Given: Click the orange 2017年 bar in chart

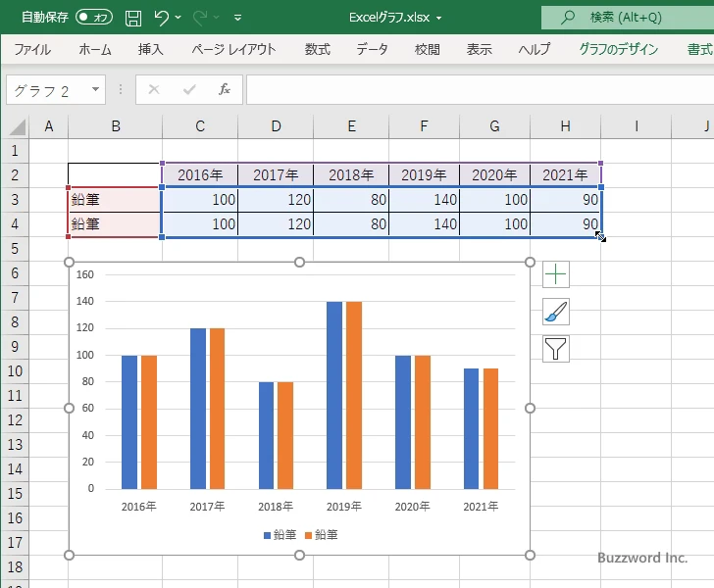Looking at the screenshot, I should (x=217, y=409).
